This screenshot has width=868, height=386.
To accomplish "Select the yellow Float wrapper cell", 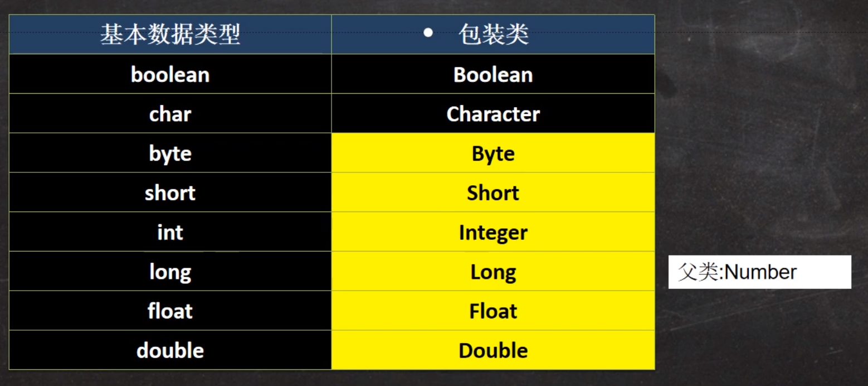I will pos(493,311).
